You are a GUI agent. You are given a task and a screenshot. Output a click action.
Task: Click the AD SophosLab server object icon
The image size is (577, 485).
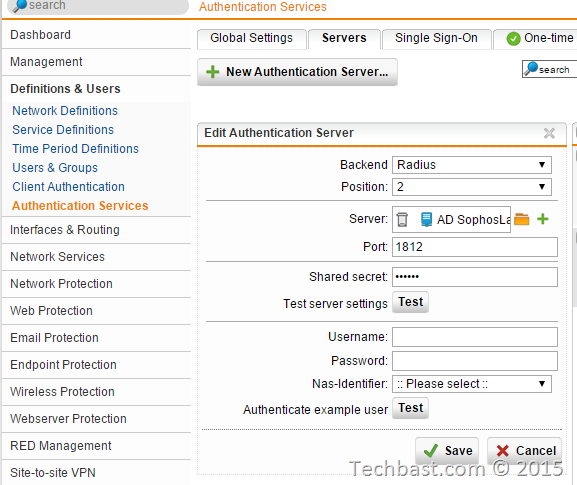pyautogui.click(x=426, y=220)
